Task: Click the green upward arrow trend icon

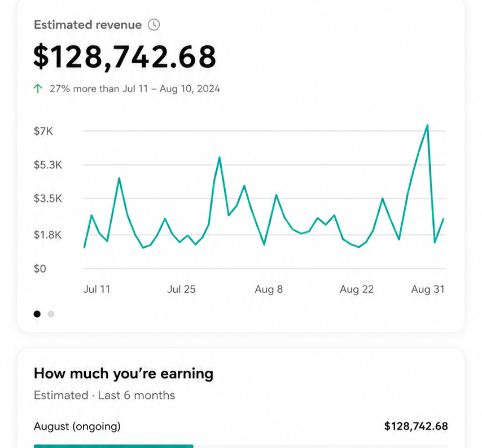Action: (x=38, y=89)
